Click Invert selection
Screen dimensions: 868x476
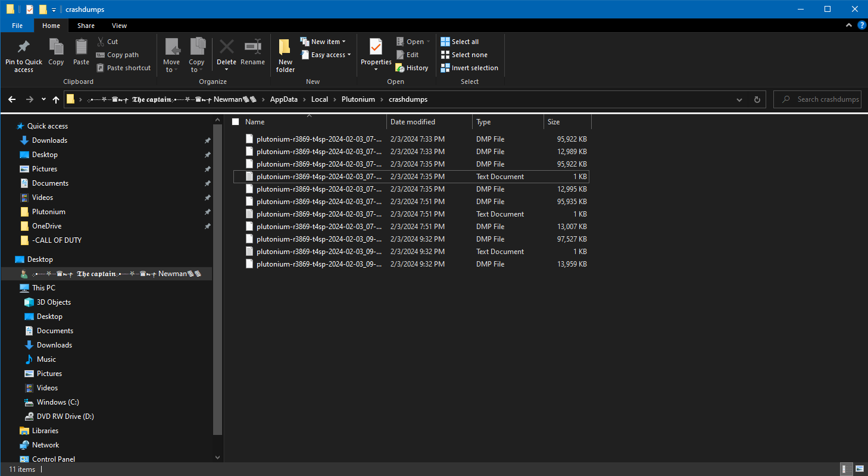pyautogui.click(x=469, y=68)
